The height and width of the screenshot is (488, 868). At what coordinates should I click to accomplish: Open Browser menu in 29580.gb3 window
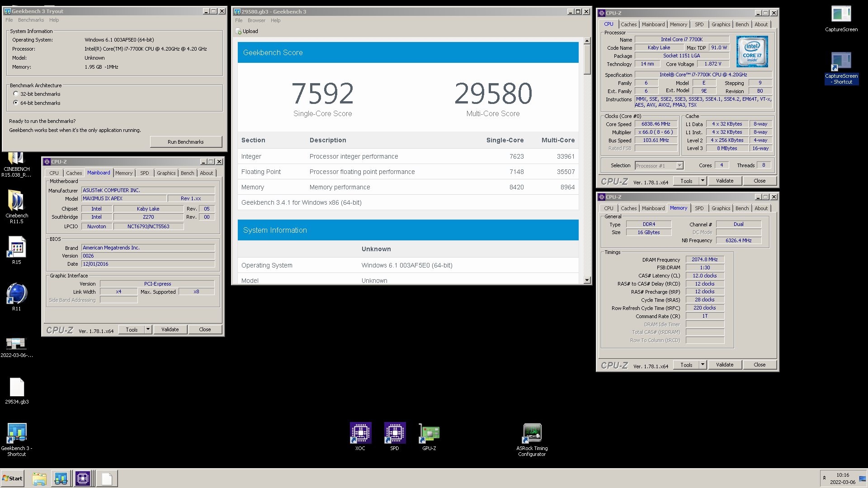[256, 20]
